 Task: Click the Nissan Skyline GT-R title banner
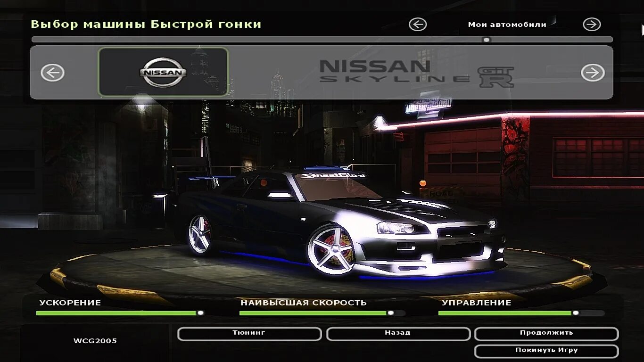(x=417, y=73)
